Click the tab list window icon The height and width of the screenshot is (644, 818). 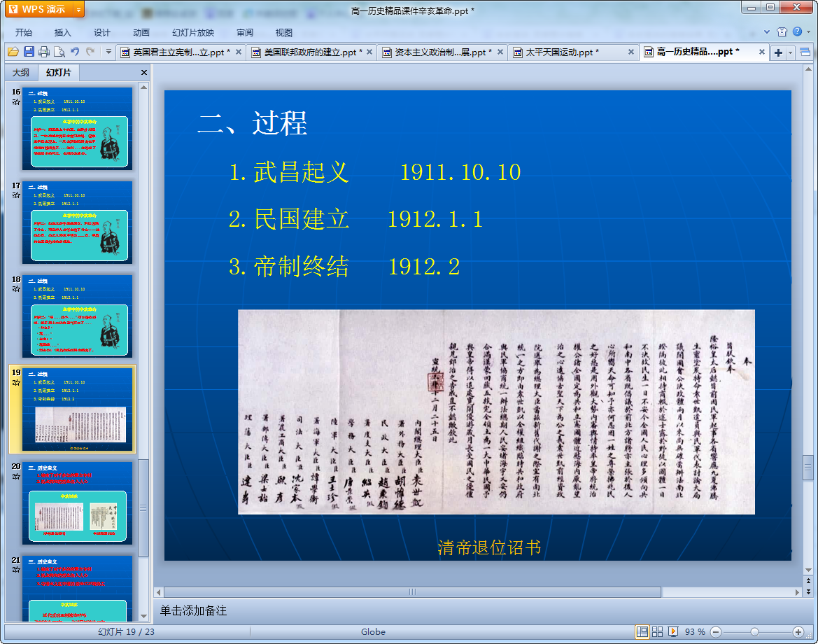coord(805,52)
